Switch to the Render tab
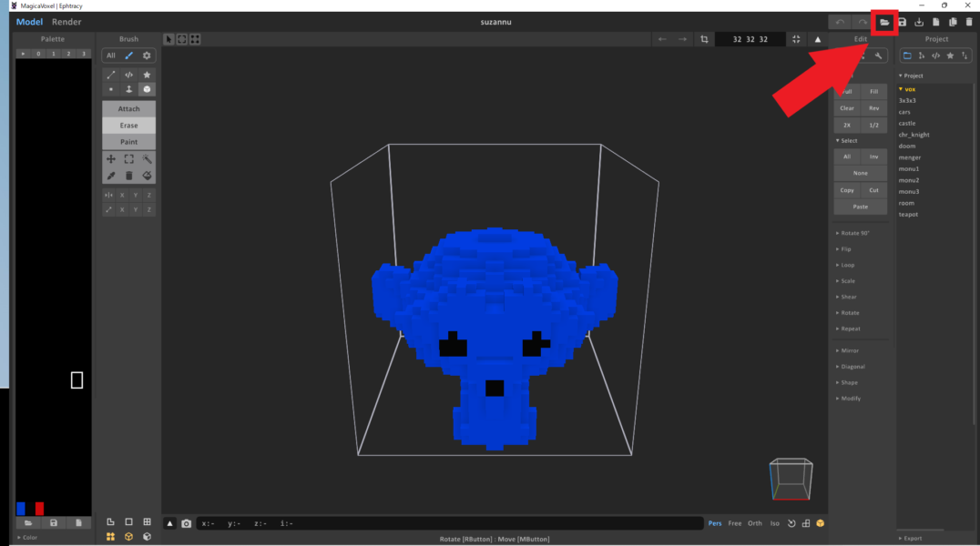The image size is (980, 546). [66, 22]
